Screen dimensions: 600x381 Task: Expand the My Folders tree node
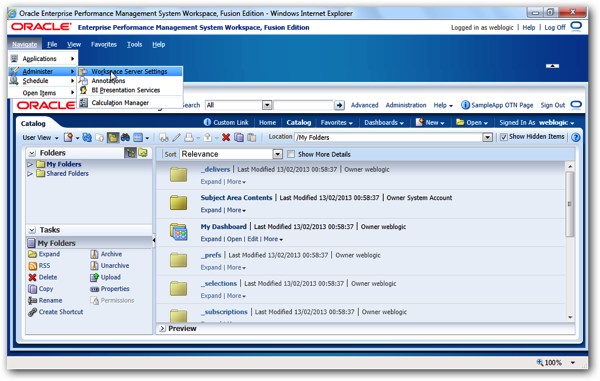pos(30,164)
